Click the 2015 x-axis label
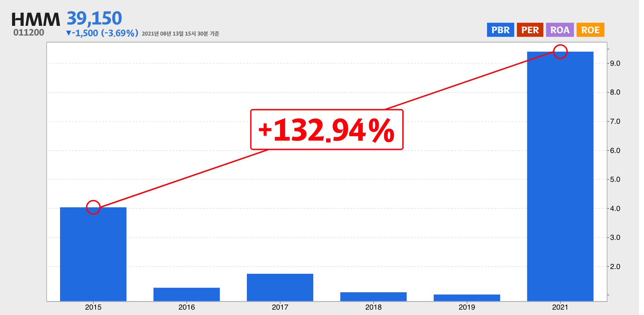The height and width of the screenshot is (315, 644). click(x=93, y=307)
